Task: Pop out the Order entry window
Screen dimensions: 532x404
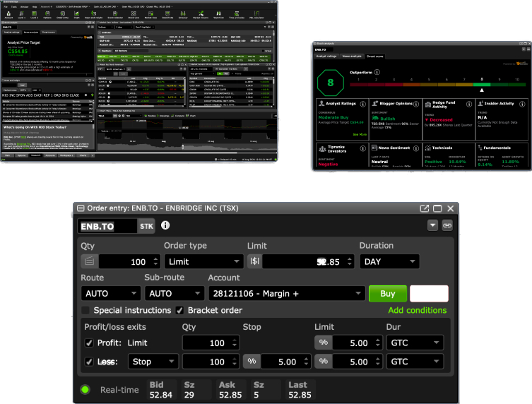Action: [x=424, y=208]
